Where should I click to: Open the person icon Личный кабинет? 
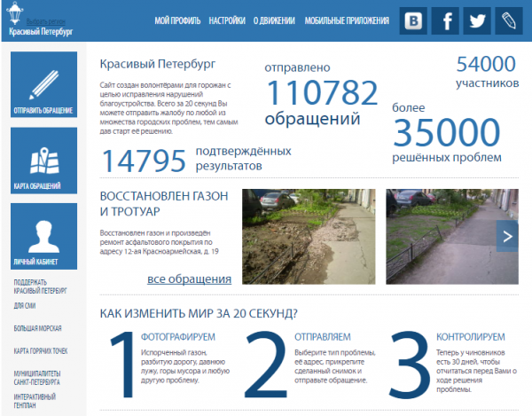pyautogui.click(x=43, y=236)
